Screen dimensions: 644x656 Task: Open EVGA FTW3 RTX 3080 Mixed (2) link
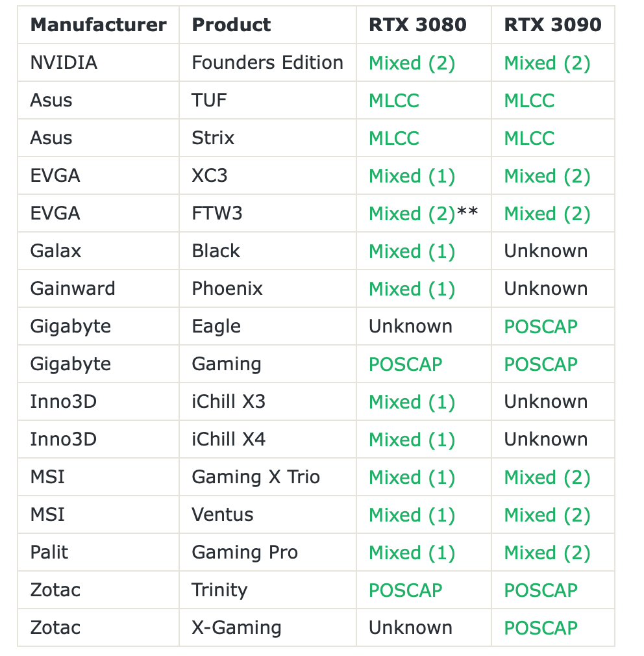tap(412, 214)
